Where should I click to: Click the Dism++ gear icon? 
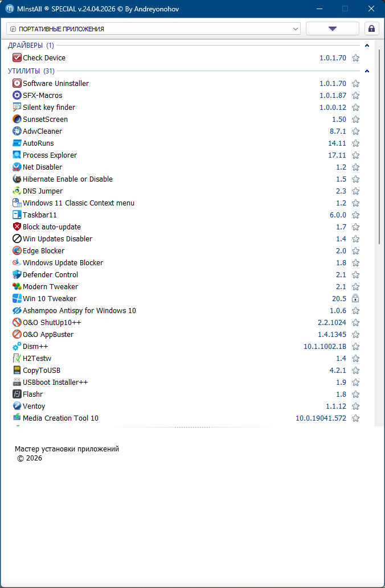click(x=17, y=347)
